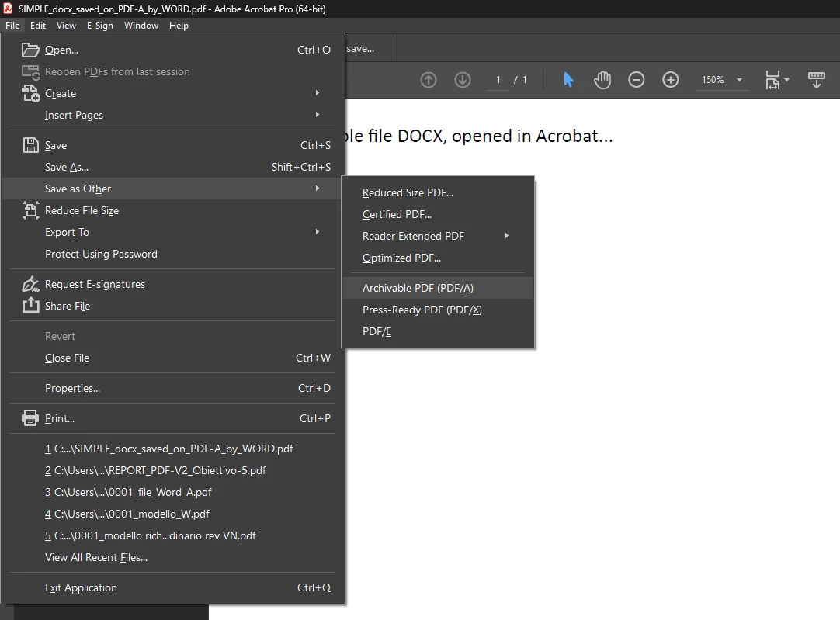Zoom out with minus icon

636,80
